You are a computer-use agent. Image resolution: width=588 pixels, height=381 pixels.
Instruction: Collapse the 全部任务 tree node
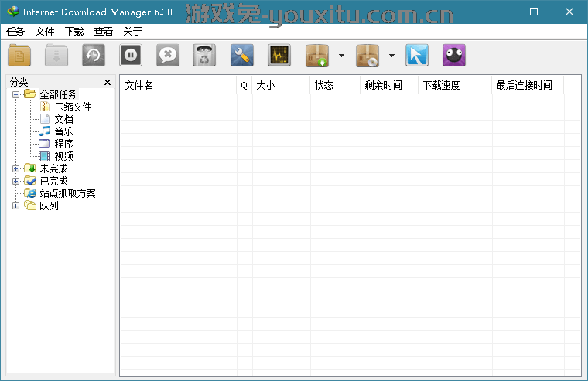click(x=15, y=94)
